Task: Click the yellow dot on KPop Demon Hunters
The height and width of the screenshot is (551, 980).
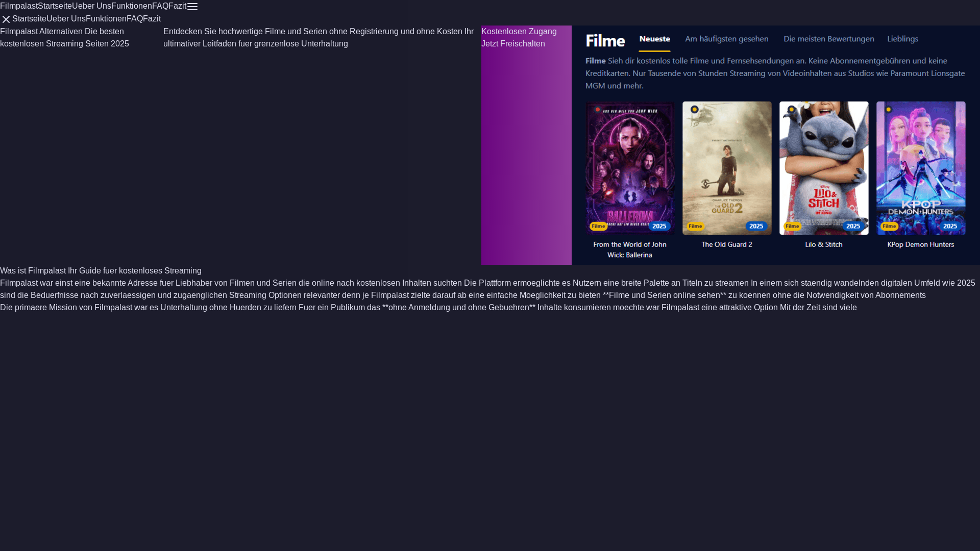Action: [889, 110]
